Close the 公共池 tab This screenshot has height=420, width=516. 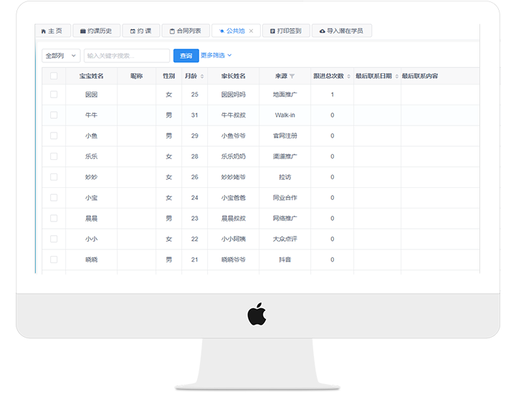251,32
